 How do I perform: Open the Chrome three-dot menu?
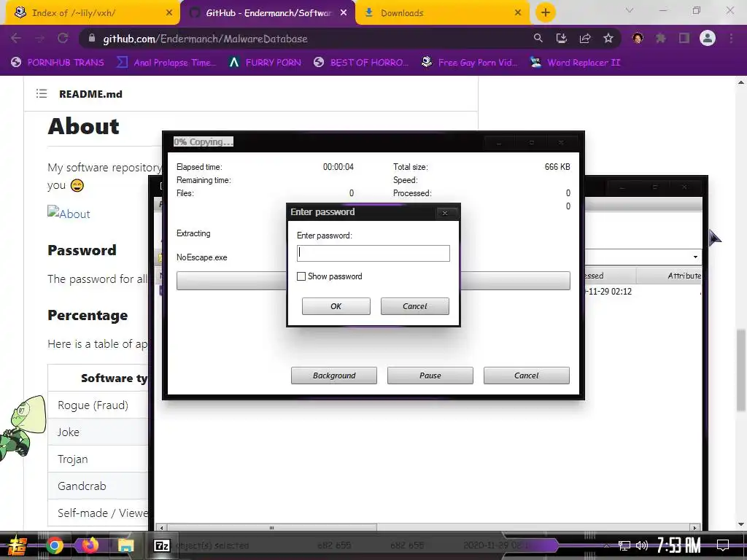coord(731,38)
